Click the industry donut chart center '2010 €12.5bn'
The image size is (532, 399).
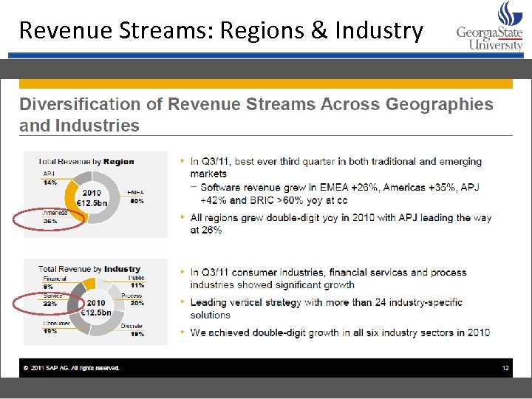[x=96, y=307]
